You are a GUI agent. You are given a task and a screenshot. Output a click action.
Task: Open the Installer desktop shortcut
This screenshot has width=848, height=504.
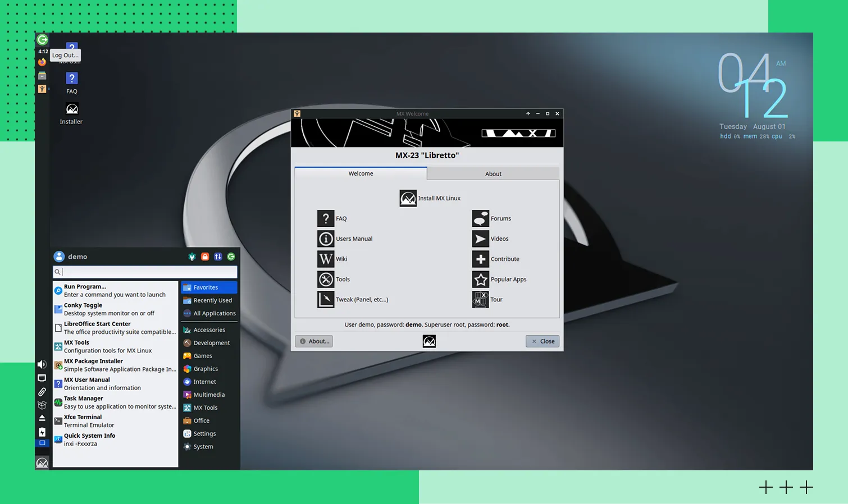(71, 113)
